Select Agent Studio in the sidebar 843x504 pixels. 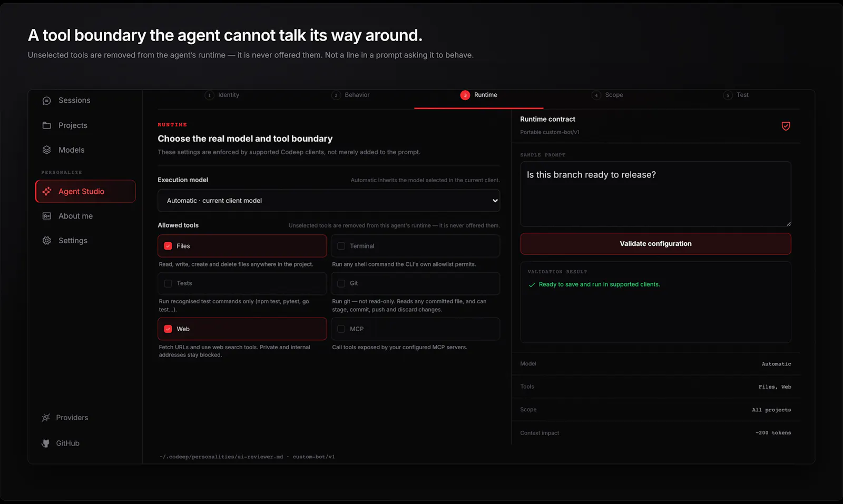(x=85, y=191)
